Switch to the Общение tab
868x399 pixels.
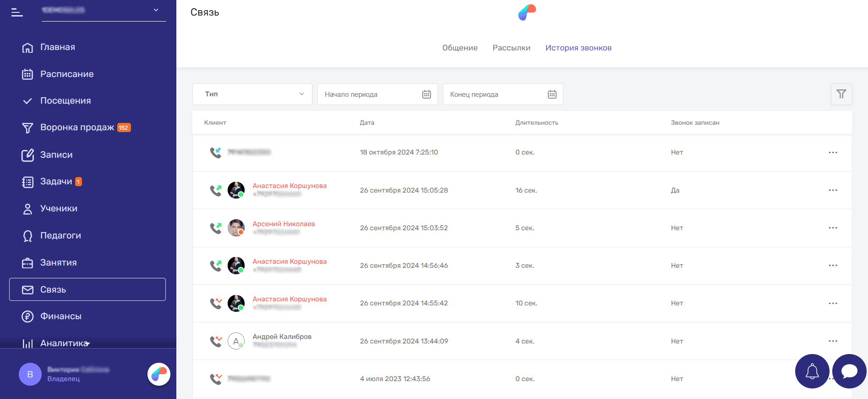tap(459, 48)
